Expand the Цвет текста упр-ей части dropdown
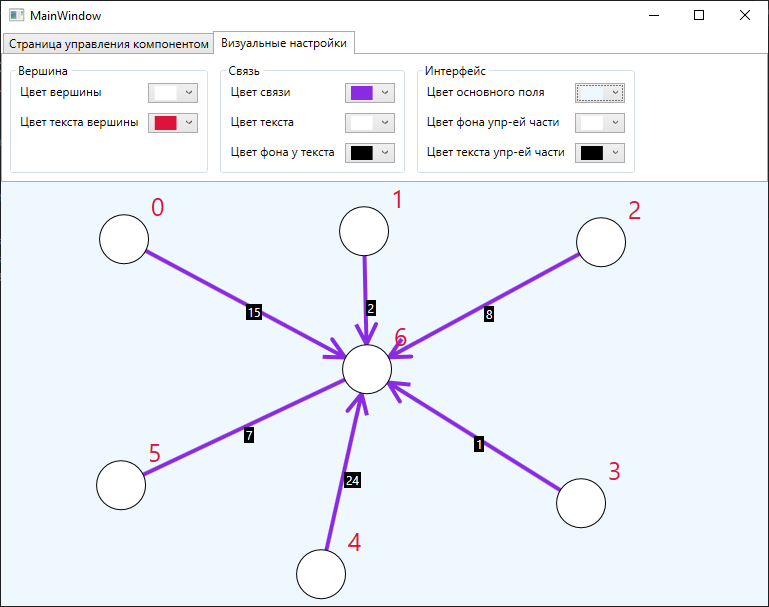The height and width of the screenshot is (607, 769). point(599,152)
